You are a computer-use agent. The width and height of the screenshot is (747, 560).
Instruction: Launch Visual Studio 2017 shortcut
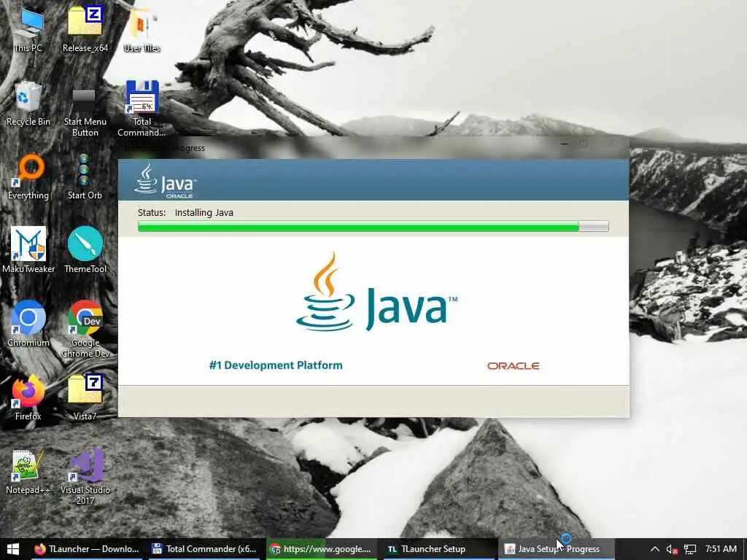[x=85, y=477]
